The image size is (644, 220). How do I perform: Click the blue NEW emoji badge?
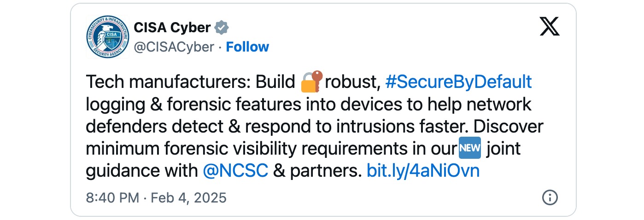[470, 149]
